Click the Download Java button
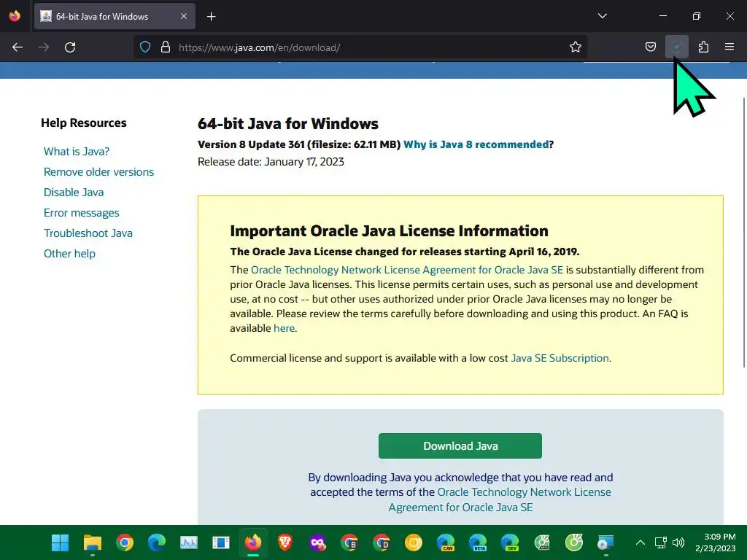This screenshot has height=560, width=747. tap(460, 446)
